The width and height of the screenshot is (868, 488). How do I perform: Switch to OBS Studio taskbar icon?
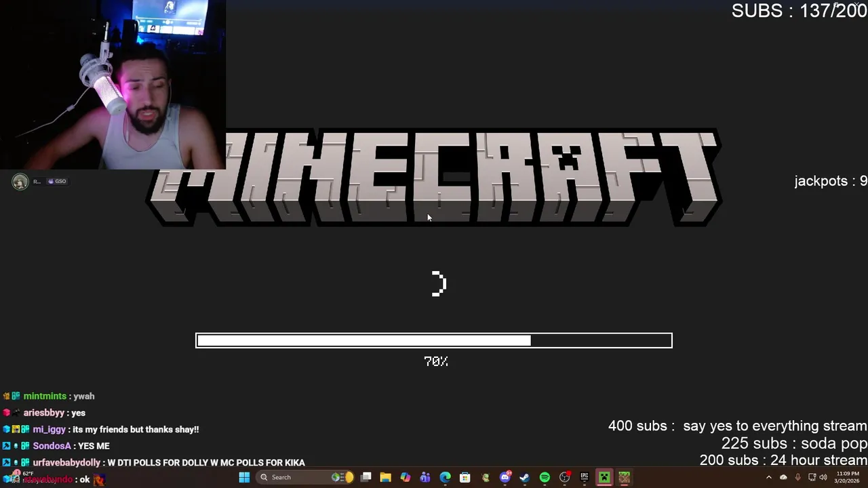tap(565, 477)
